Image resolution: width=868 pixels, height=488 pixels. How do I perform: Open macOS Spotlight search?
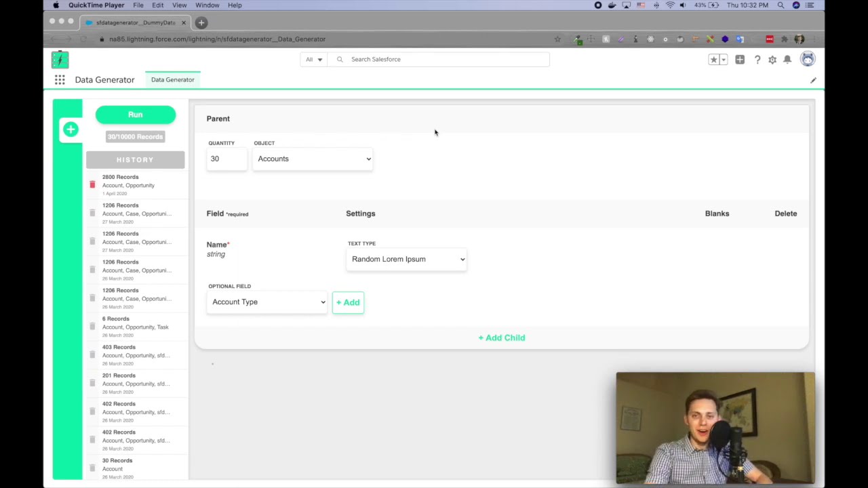781,5
